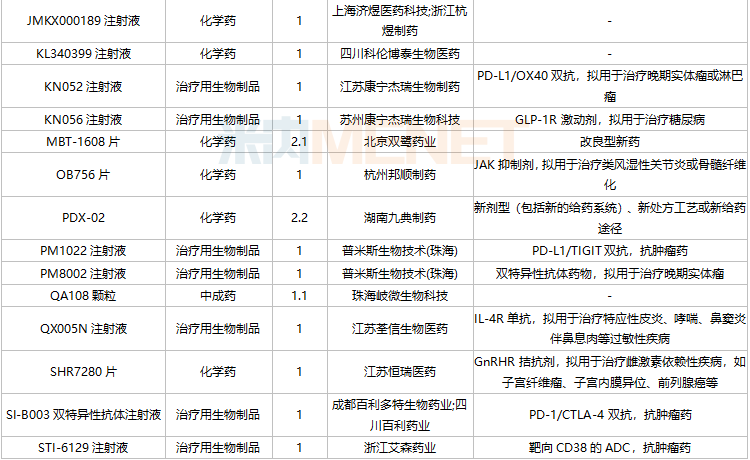
Task: Click the 杭州邦顺制药 cell
Action: pos(400,175)
